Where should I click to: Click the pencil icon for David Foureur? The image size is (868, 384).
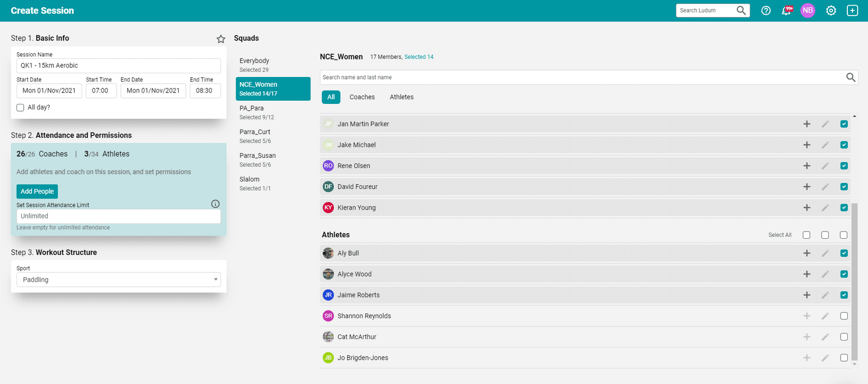(x=825, y=187)
